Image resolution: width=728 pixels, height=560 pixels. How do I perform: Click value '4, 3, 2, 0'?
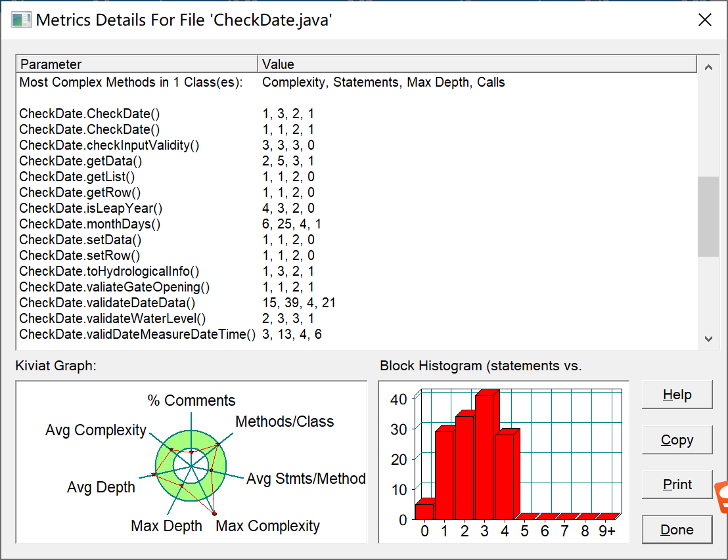pos(288,208)
